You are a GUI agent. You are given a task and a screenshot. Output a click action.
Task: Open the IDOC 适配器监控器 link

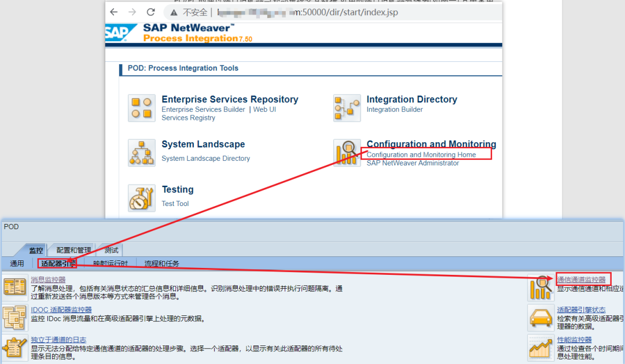coord(61,310)
